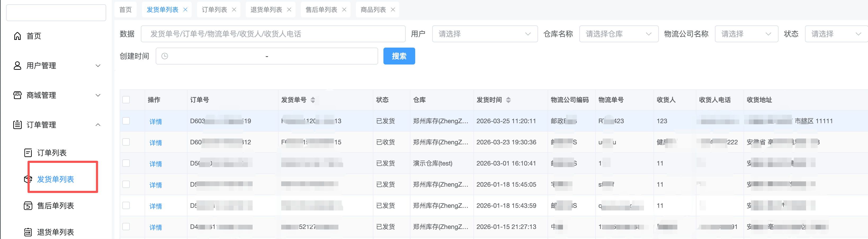Click the 退货单列表 sidebar icon
Screen dimensions: 868x239
[x=28, y=232]
